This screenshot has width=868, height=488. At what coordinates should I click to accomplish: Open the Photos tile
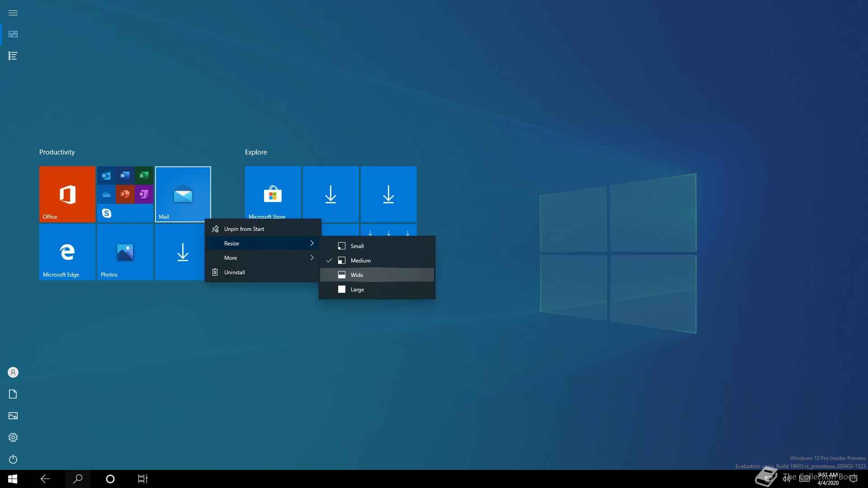point(125,252)
